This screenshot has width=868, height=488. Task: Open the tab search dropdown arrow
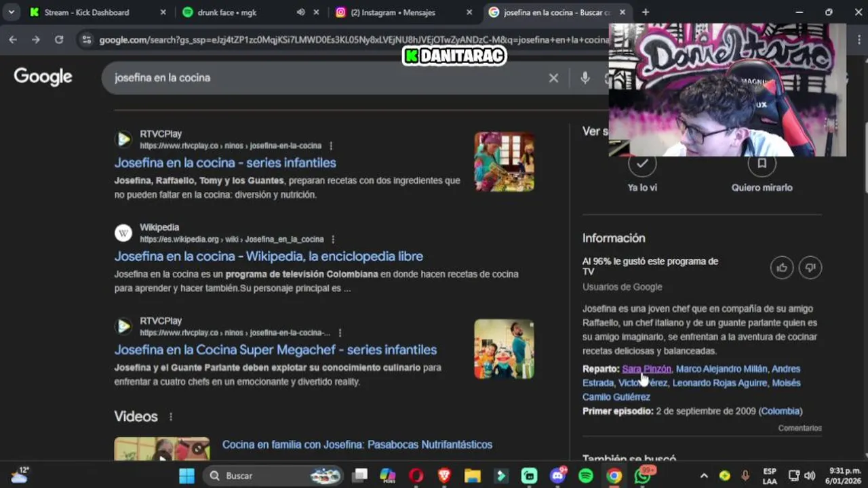[x=11, y=12]
